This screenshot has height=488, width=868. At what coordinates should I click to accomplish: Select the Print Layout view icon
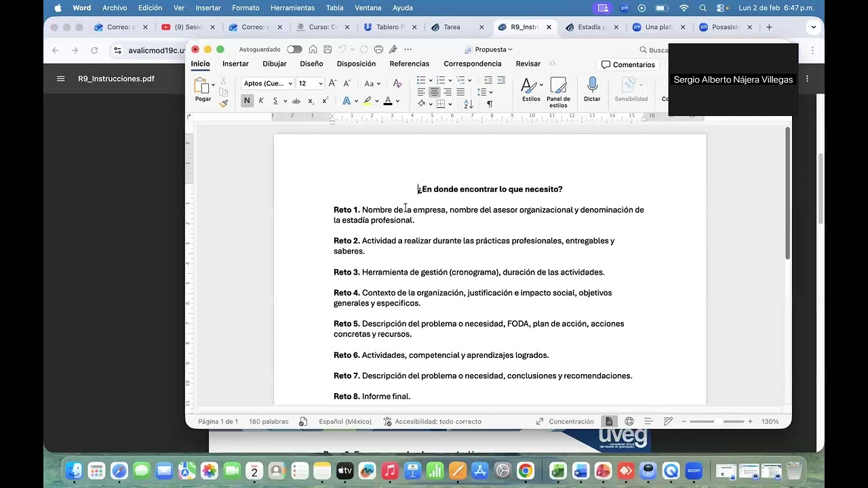click(x=610, y=422)
